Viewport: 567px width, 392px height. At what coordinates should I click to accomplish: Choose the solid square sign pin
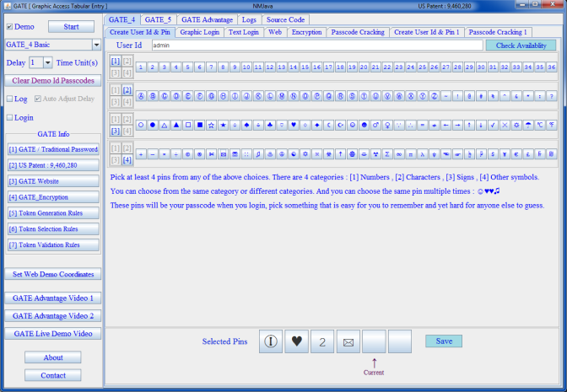200,125
